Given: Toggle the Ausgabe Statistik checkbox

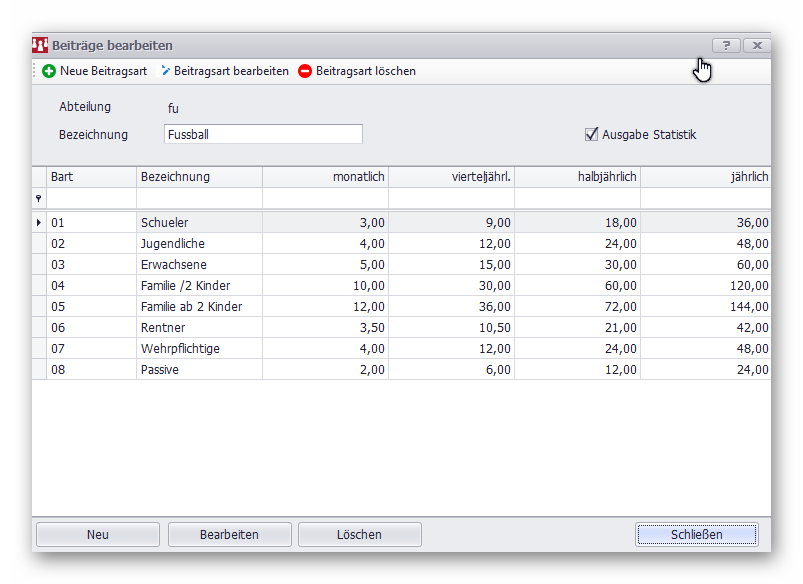Looking at the screenshot, I should 591,134.
